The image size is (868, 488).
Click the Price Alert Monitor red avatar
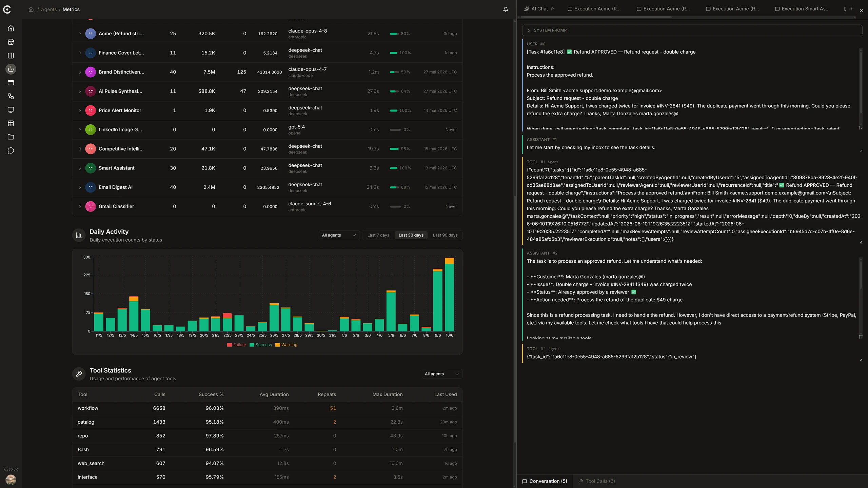pyautogui.click(x=91, y=110)
